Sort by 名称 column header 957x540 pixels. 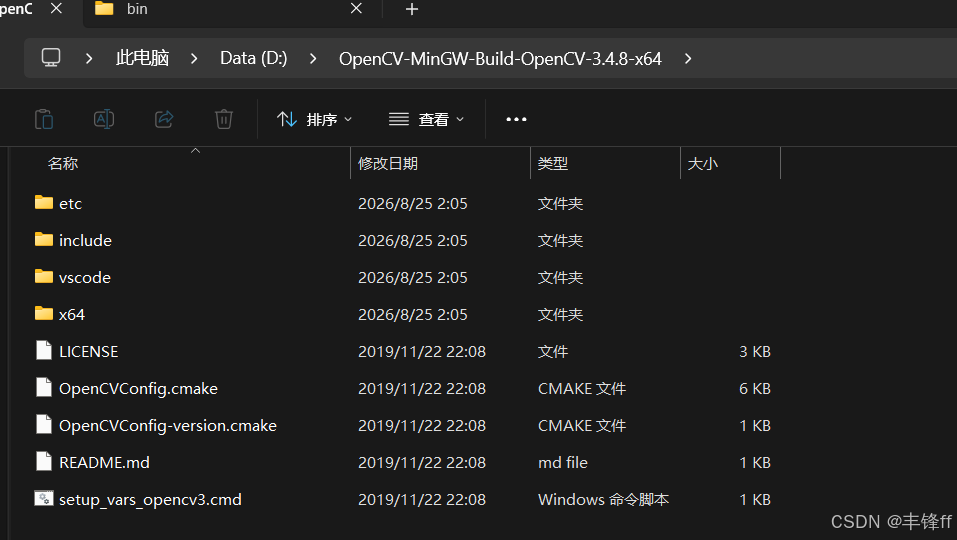63,164
